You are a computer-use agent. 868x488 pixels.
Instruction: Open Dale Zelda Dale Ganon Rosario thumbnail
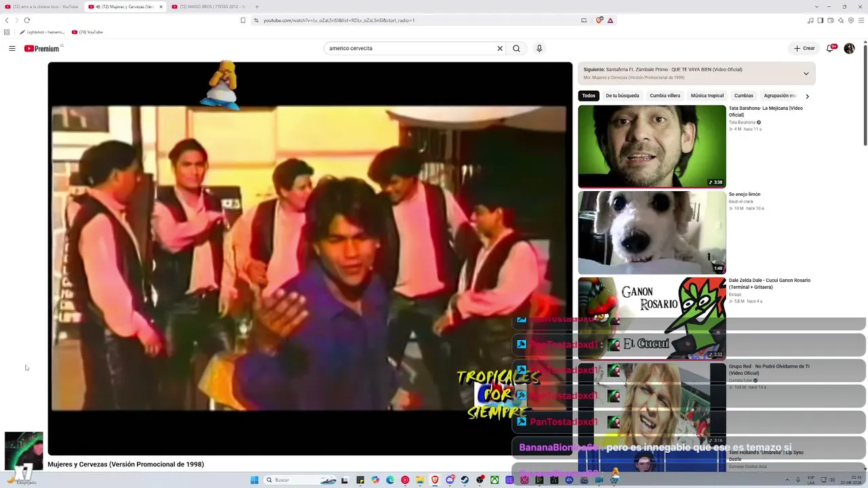(x=652, y=318)
